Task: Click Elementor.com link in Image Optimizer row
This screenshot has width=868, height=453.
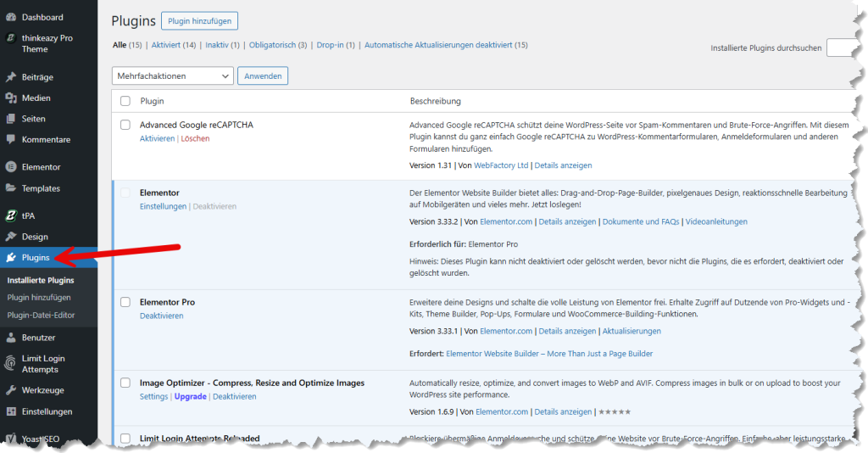Action: (x=502, y=412)
